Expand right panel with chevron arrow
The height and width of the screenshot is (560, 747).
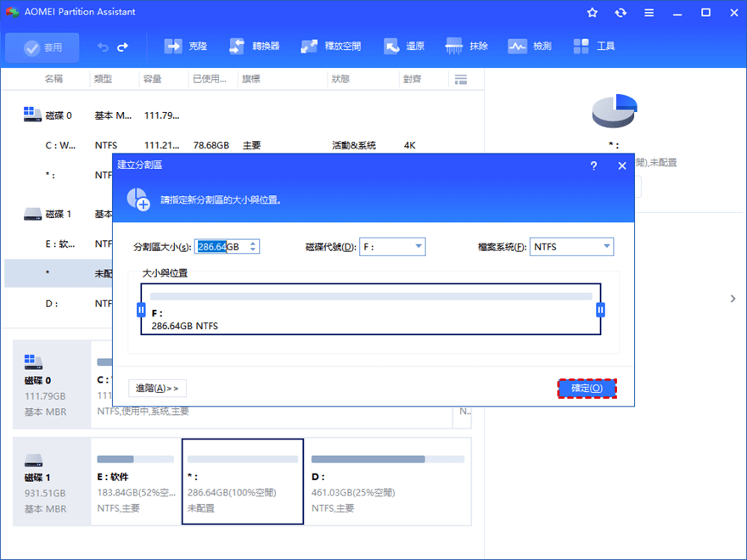pyautogui.click(x=733, y=299)
